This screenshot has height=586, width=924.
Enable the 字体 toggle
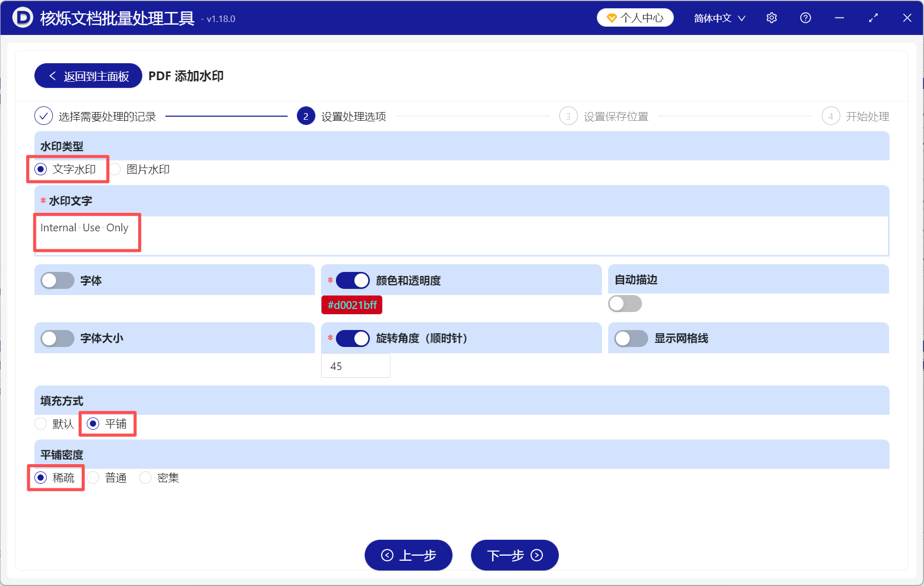[x=57, y=280]
